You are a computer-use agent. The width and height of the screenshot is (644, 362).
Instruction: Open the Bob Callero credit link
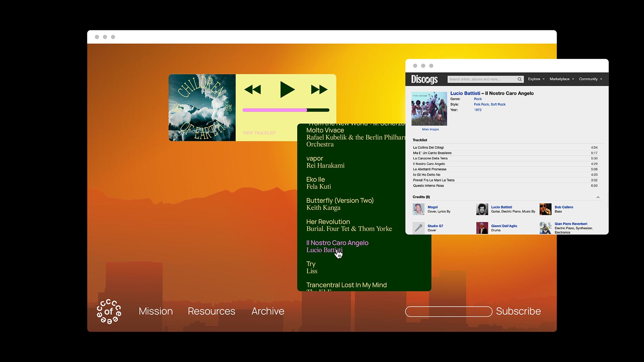pyautogui.click(x=564, y=207)
